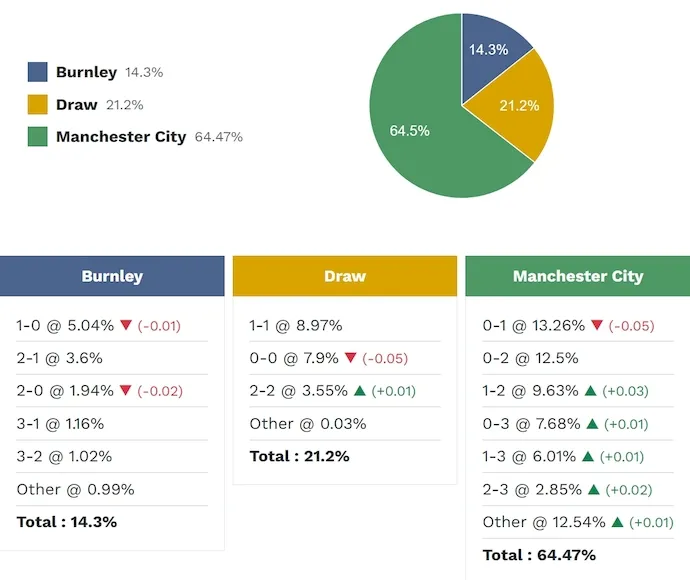The height and width of the screenshot is (580, 690).
Task: Click the red down arrow beside Burnley 1-0
Action: [126, 326]
